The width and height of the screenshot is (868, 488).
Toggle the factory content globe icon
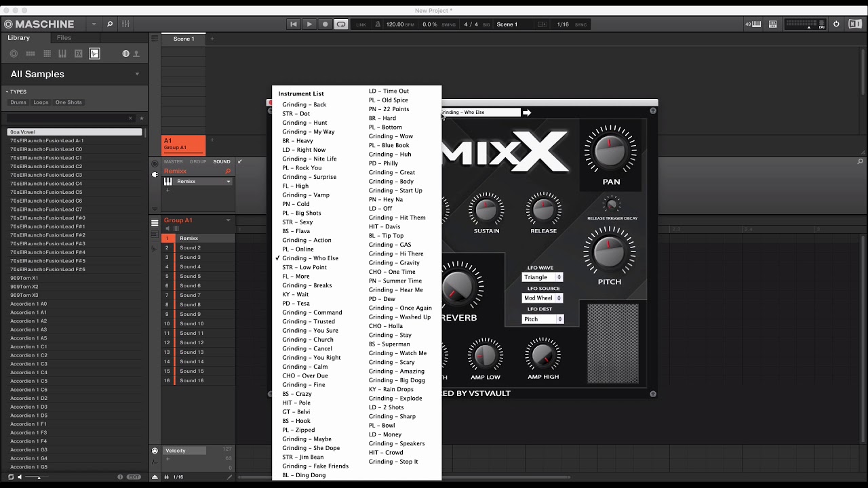click(125, 54)
